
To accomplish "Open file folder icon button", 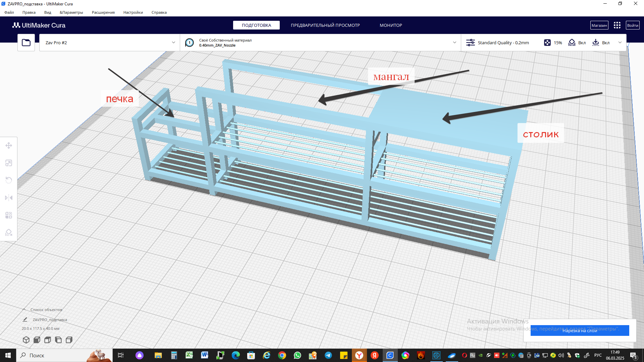I will [x=26, y=43].
